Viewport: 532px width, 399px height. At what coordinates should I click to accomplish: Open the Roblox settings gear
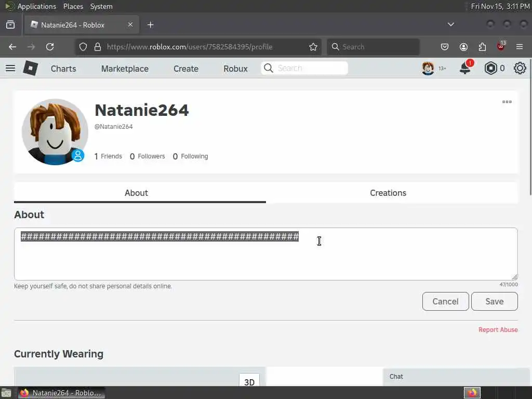tap(520, 68)
